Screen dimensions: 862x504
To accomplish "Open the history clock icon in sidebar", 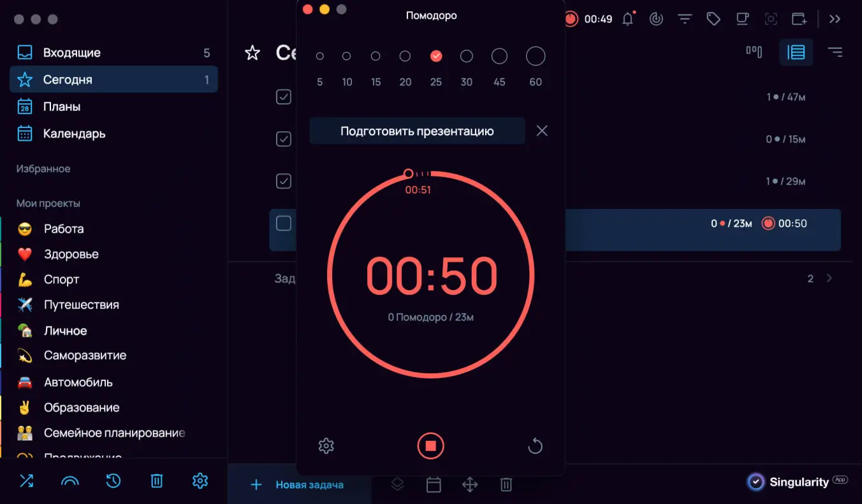I will pos(113,481).
